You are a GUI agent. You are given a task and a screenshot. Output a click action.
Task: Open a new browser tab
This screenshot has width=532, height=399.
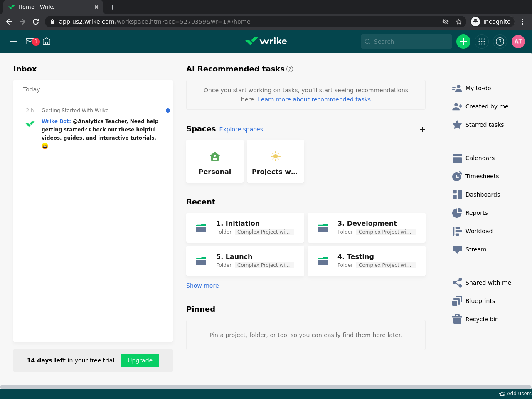[112, 7]
